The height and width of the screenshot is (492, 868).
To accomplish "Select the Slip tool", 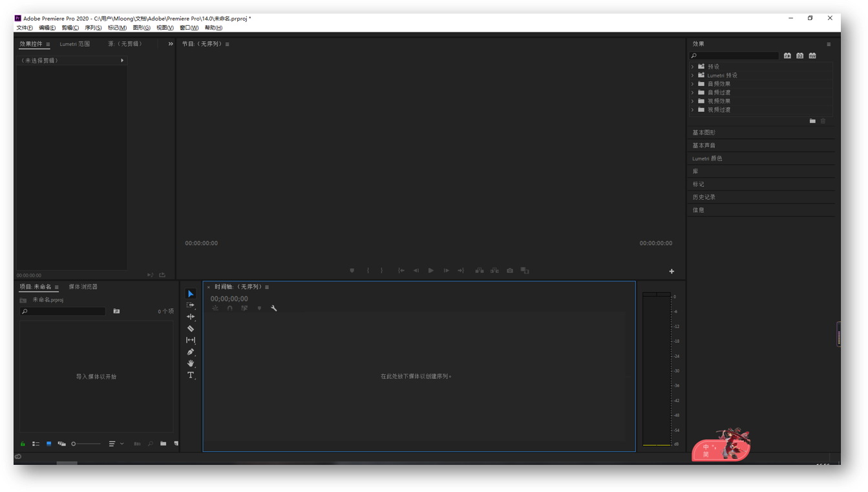I will (191, 340).
